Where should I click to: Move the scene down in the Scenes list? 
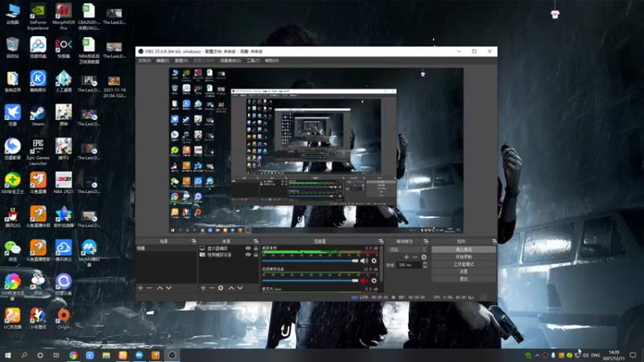(x=168, y=288)
